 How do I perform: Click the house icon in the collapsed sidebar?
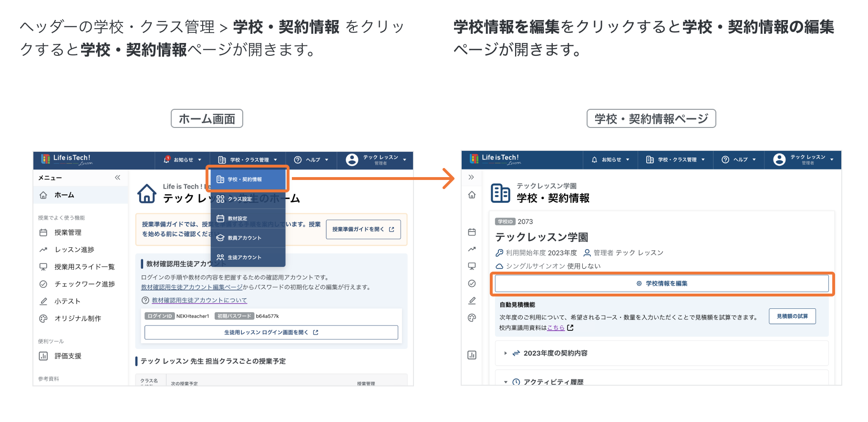tap(472, 195)
